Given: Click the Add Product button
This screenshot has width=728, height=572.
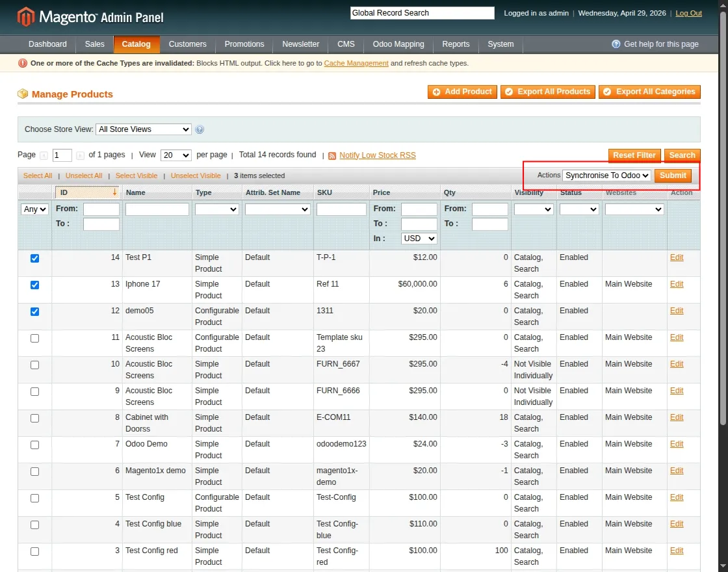Looking at the screenshot, I should (462, 92).
